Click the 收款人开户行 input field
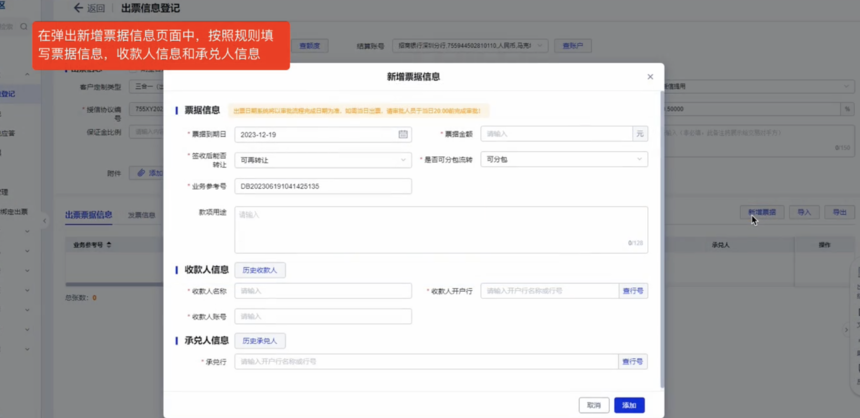Viewport: 860px width, 418px height. (x=550, y=291)
